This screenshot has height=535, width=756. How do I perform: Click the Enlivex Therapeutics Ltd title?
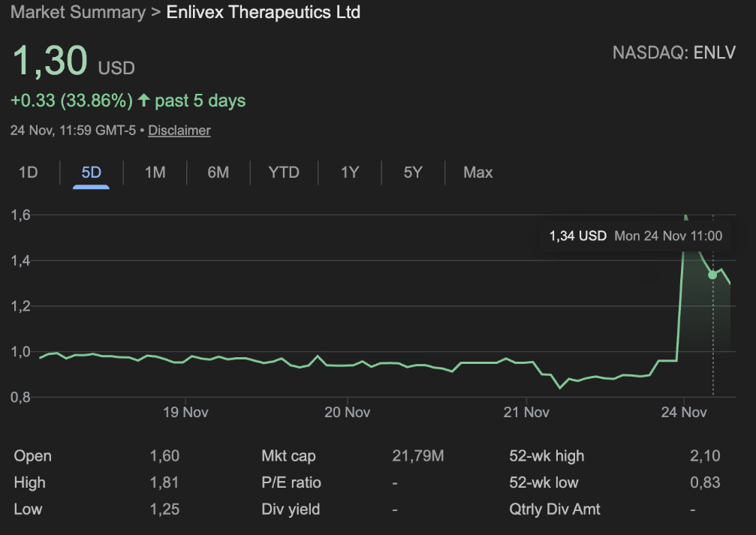pos(263,12)
